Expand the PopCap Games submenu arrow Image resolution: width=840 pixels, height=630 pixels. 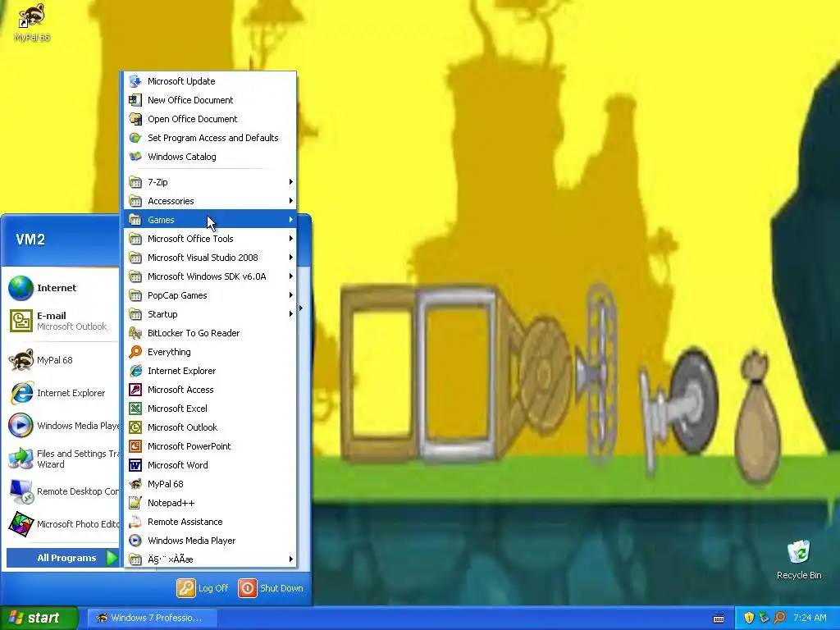click(x=291, y=295)
